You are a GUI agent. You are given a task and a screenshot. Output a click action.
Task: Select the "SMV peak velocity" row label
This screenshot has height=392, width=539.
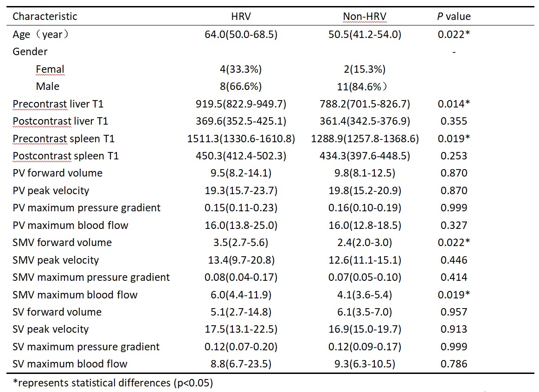click(56, 260)
